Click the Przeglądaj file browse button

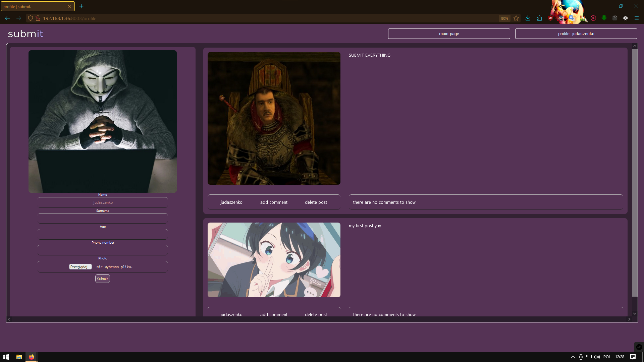[80, 267]
